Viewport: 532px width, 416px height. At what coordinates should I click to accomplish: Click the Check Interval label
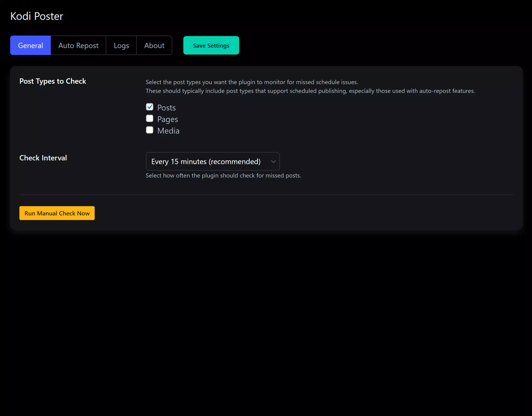coord(43,158)
